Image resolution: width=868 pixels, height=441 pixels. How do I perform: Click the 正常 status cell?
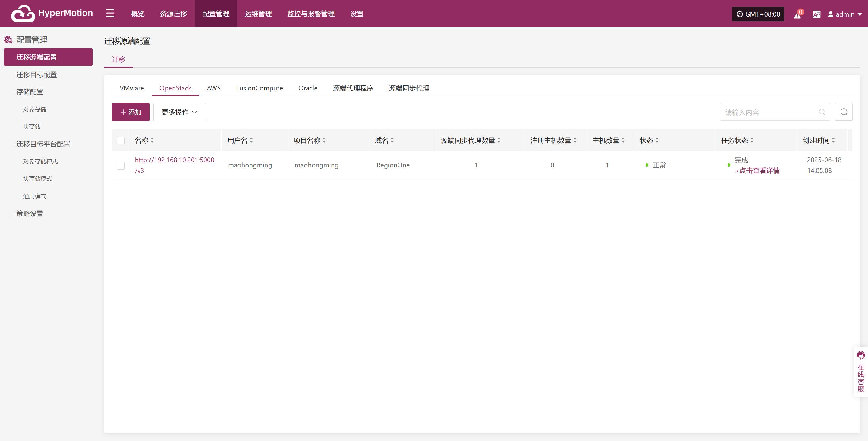(656, 165)
